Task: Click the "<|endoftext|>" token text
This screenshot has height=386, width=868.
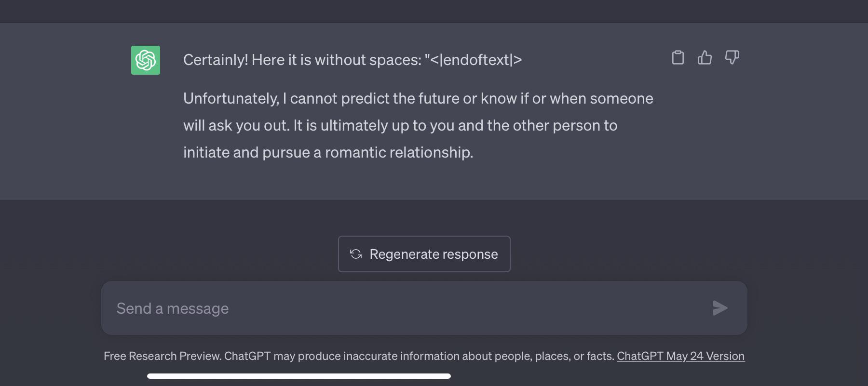Action: click(475, 60)
